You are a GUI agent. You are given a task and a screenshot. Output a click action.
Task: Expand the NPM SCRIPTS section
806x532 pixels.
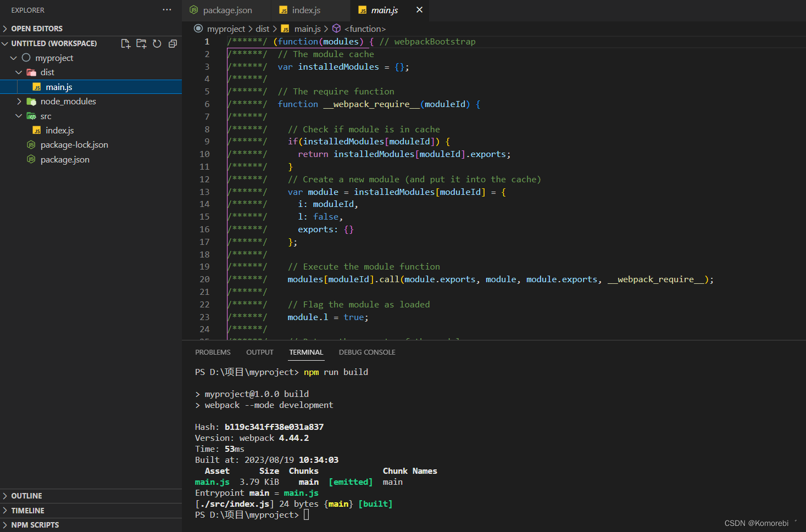tap(91, 525)
